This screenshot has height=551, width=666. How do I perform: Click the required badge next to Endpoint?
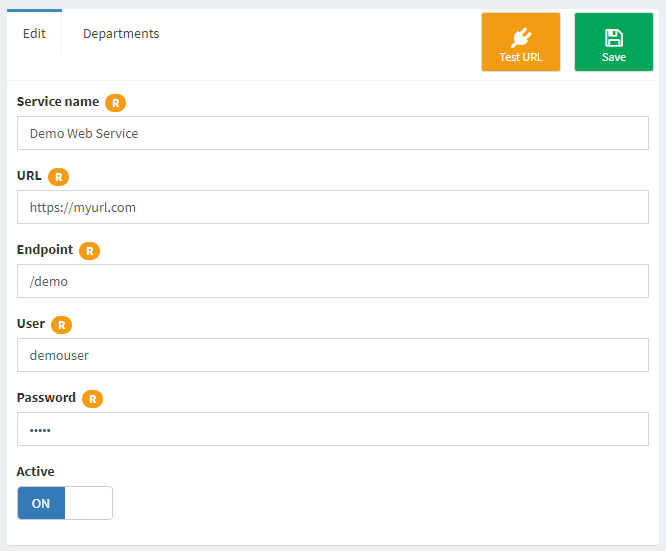pyautogui.click(x=90, y=251)
